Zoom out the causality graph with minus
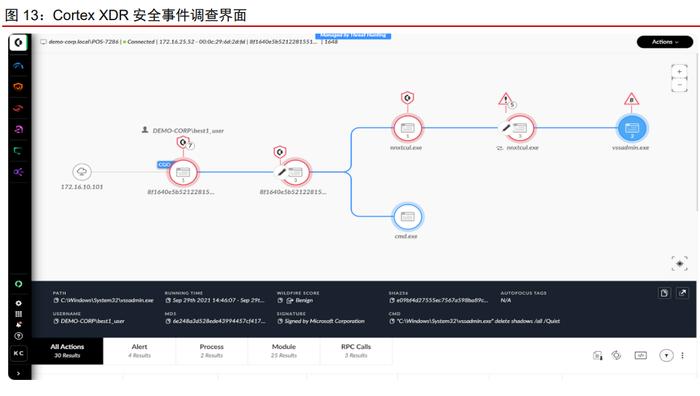 (x=679, y=85)
